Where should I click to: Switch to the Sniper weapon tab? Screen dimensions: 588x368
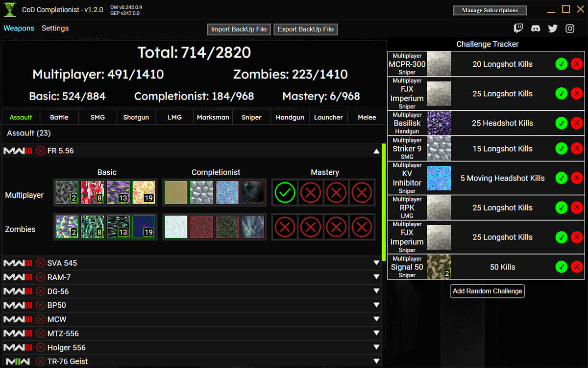click(251, 117)
